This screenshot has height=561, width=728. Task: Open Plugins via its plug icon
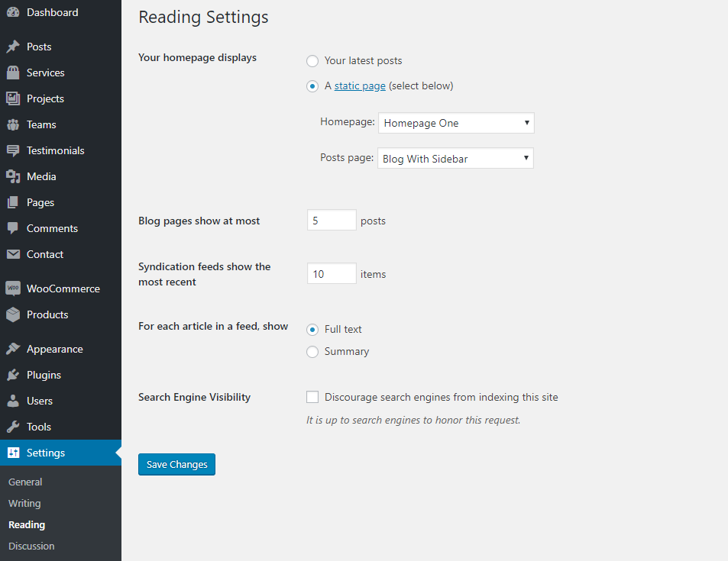(x=13, y=375)
